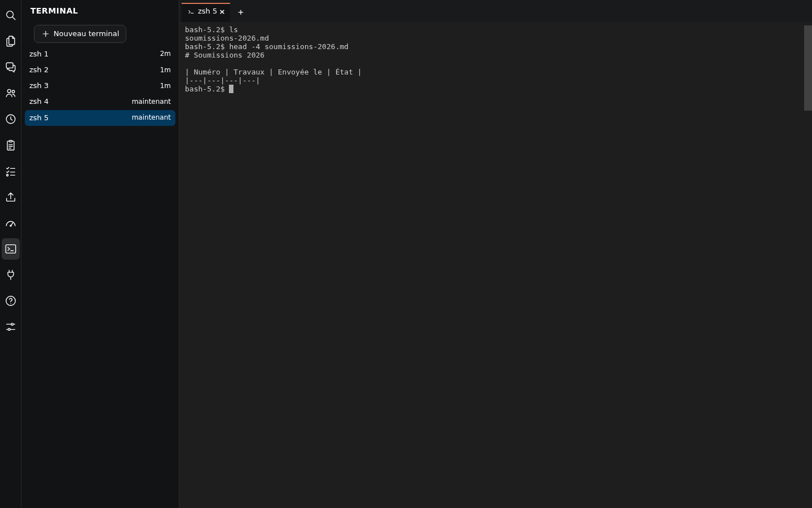This screenshot has height=508, width=812.
Task: Select the zsh 3 terminal session
Action: [x=100, y=85]
